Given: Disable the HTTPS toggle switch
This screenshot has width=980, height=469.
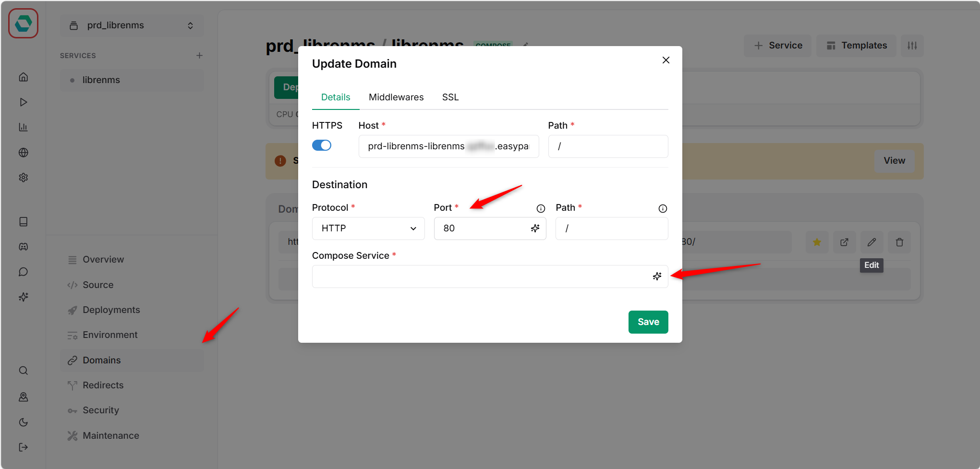Looking at the screenshot, I should [322, 145].
